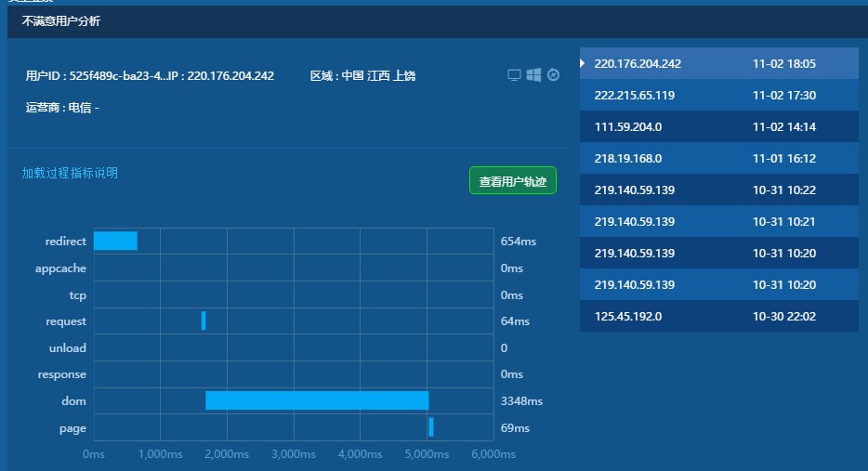This screenshot has width=868, height=471.
Task: Click the 11-01 16:12 timestamp
Action: click(x=783, y=158)
